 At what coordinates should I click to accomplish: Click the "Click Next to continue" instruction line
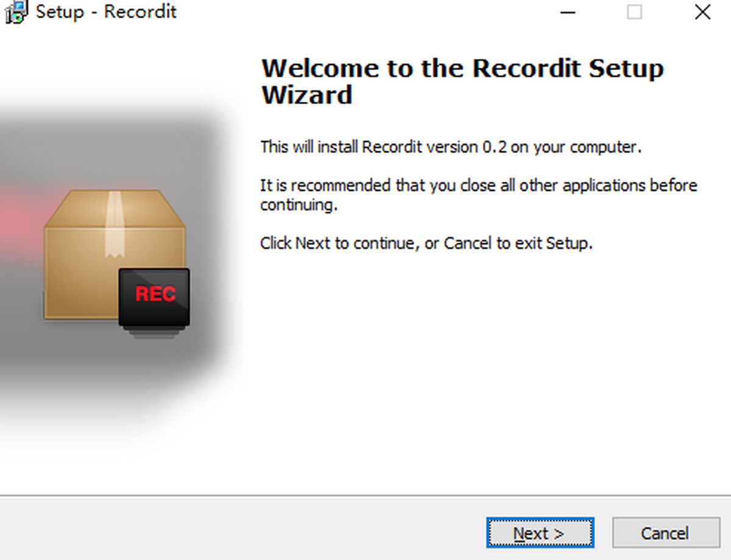coord(426,243)
